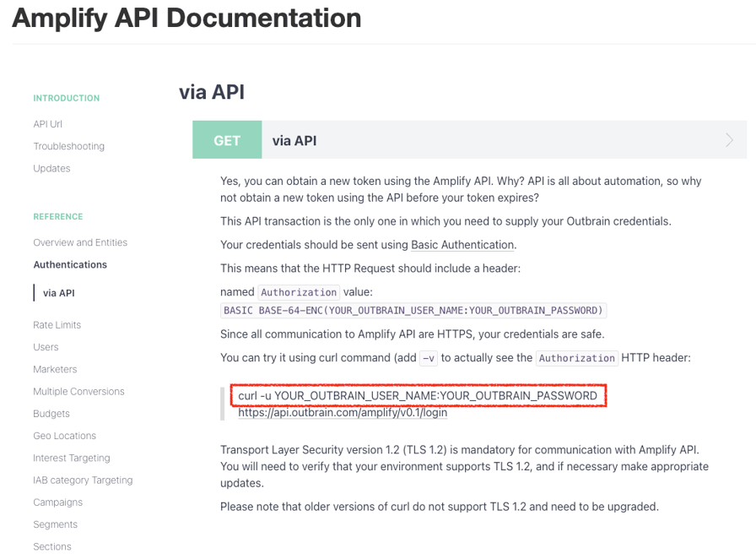
Task: Click the green GET method badge
Action: (x=227, y=140)
